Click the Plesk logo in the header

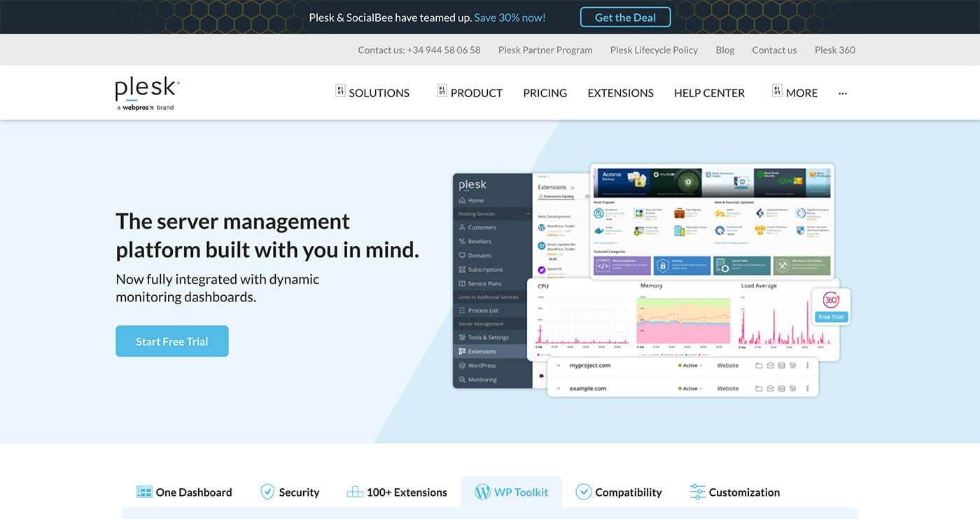[x=147, y=94]
